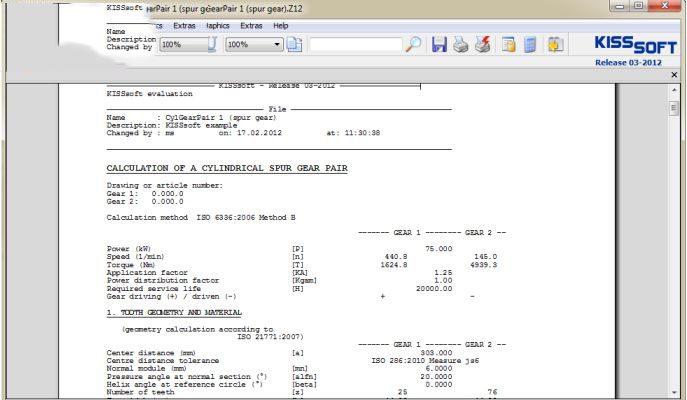Click the magnifier search icon
Screen dimensions: 687x400
pos(413,44)
